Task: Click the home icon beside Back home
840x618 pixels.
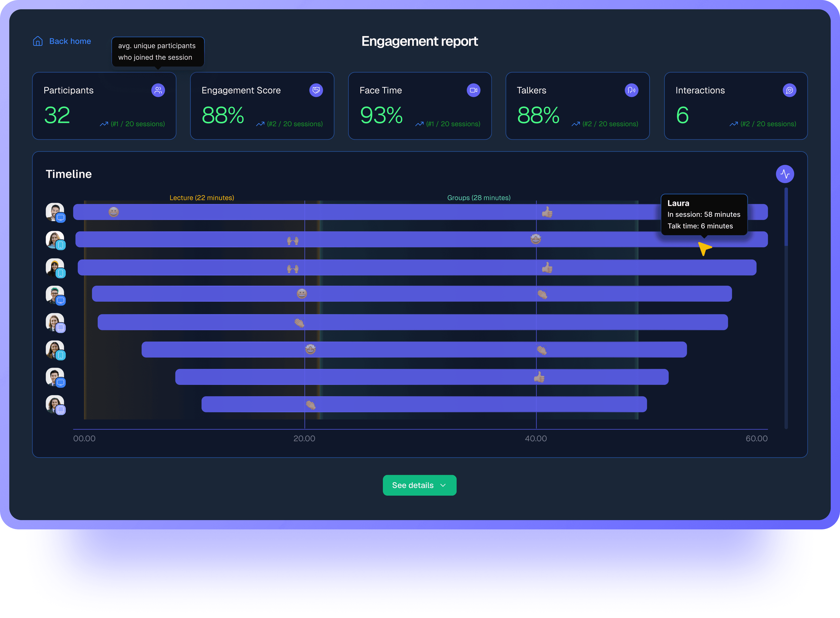Action: pos(38,41)
